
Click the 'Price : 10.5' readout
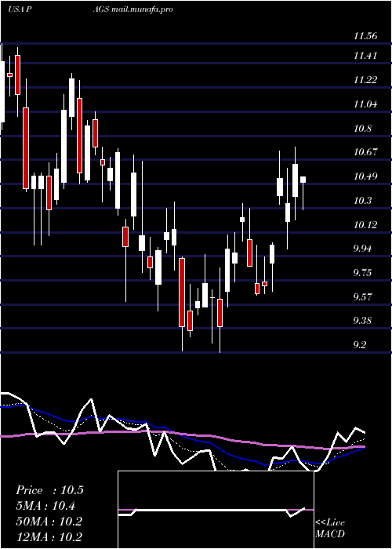[49, 490]
